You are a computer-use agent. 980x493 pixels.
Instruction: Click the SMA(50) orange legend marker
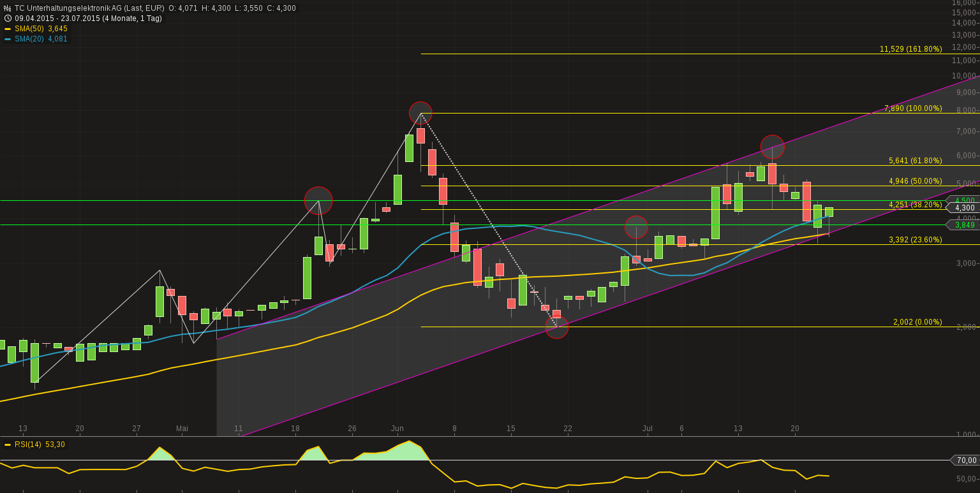pos(8,29)
